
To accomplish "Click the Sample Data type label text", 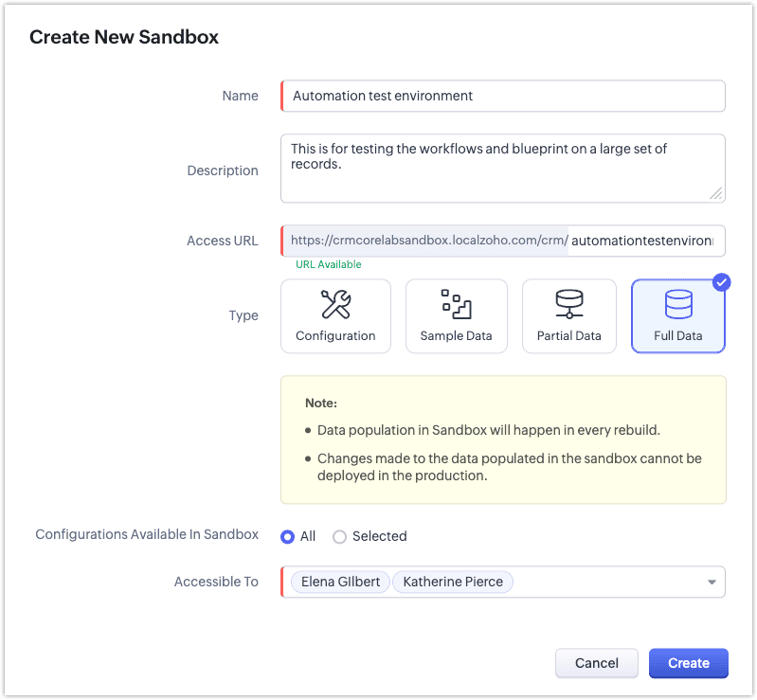I will (x=456, y=335).
